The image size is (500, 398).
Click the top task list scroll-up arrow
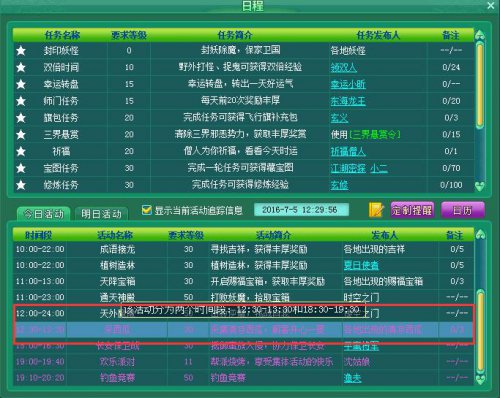[480, 35]
